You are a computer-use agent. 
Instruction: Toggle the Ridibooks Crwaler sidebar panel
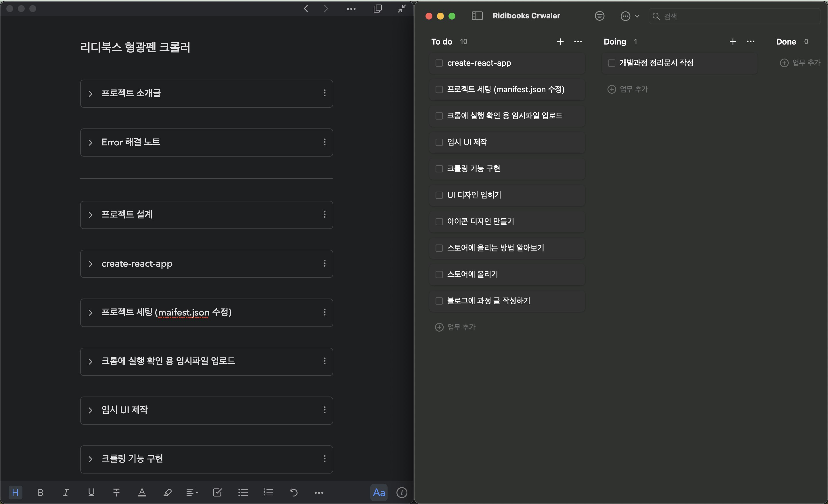[477, 16]
